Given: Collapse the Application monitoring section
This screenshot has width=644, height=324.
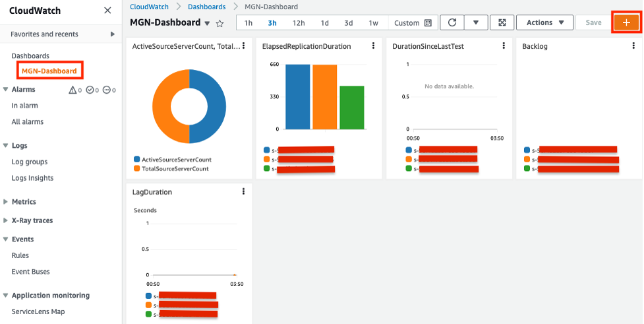Looking at the screenshot, I should (x=6, y=295).
